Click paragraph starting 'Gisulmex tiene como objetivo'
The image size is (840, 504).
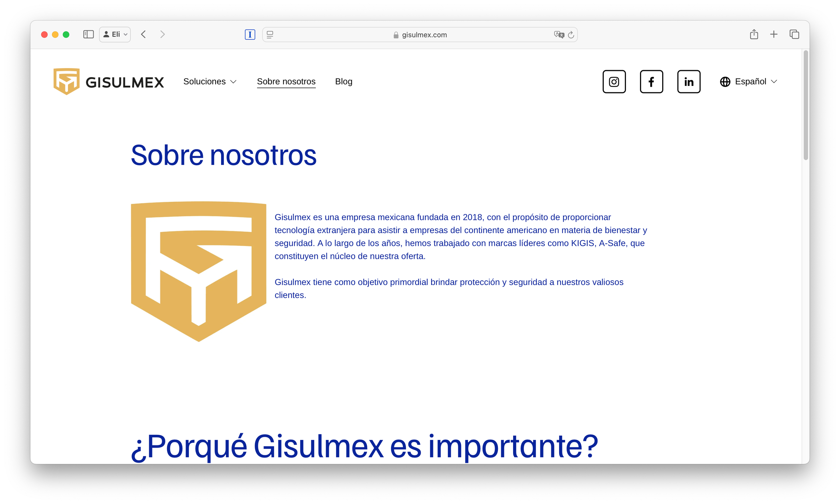pos(449,288)
